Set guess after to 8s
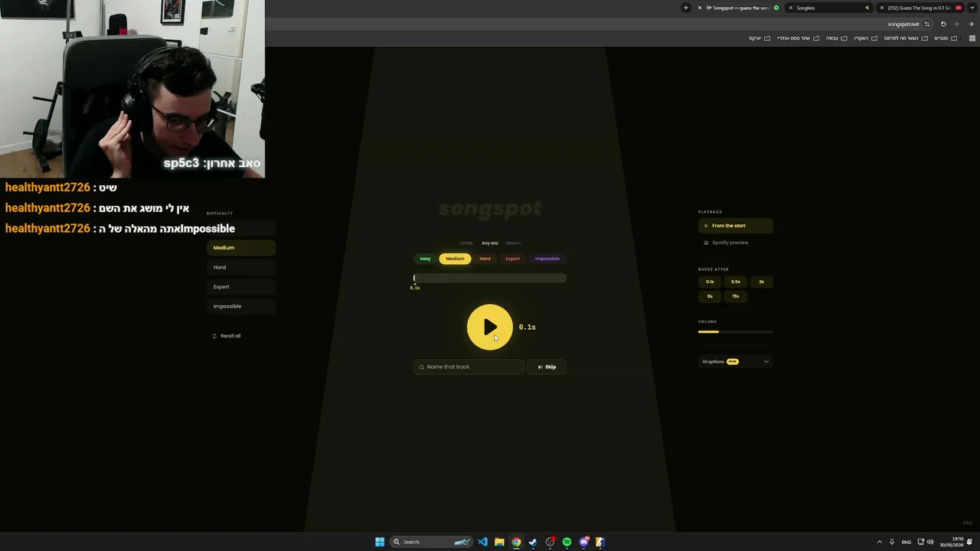Screen dimensions: 980x551 point(710,296)
